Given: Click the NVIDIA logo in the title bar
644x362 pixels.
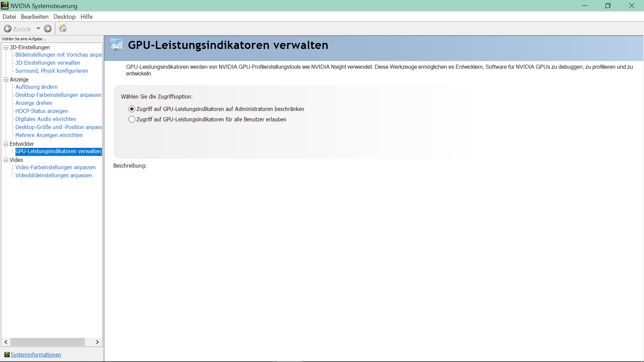Looking at the screenshot, I should coord(5,5).
